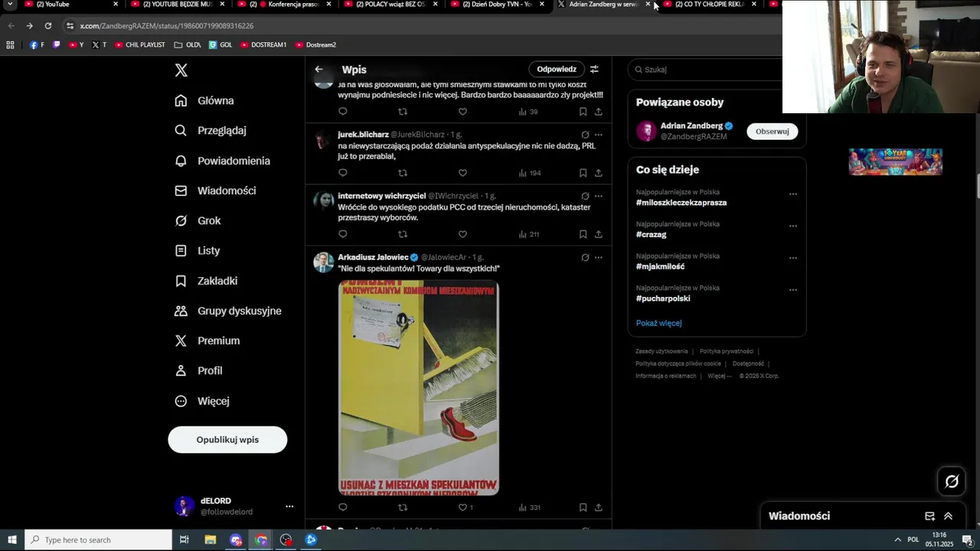Repost internetowy wichrzyciel post
This screenshot has width=980, height=551.
click(403, 234)
